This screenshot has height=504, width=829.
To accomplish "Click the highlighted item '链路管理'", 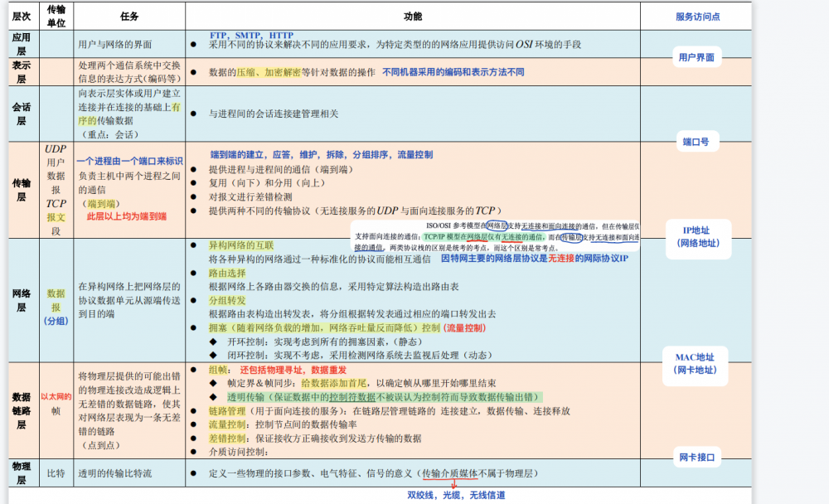I will 227,411.
